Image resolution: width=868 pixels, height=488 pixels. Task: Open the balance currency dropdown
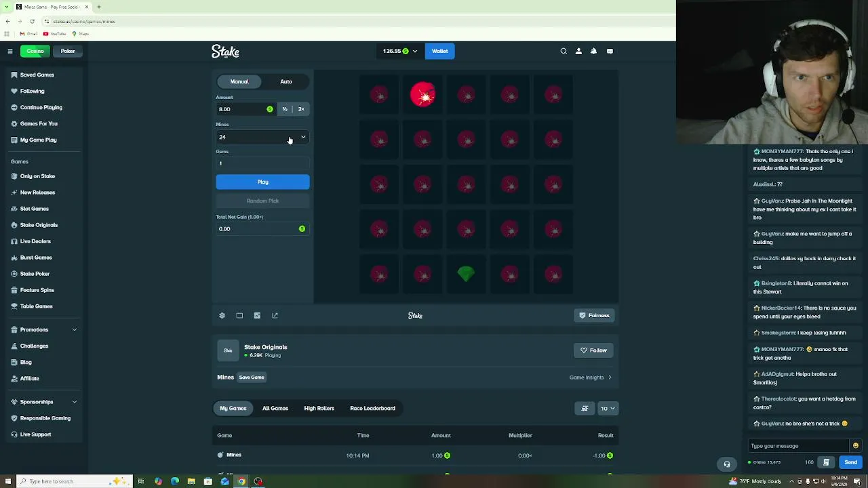399,51
